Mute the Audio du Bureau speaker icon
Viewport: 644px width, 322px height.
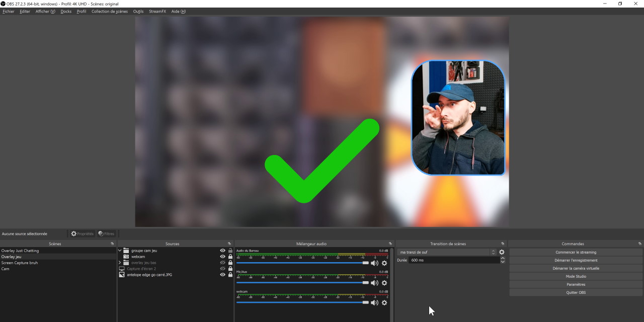[374, 263]
